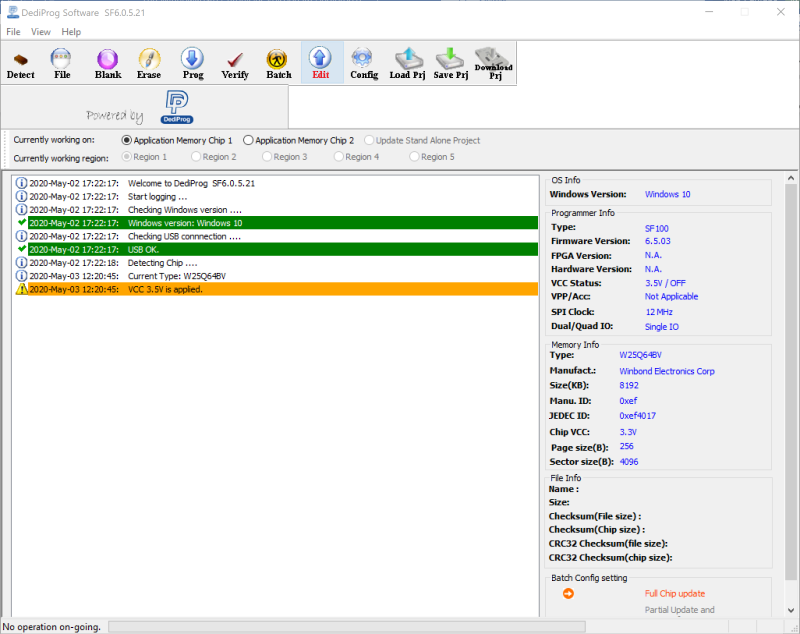800x634 pixels.
Task: Click the info panel scroll up arrow
Action: 790,178
